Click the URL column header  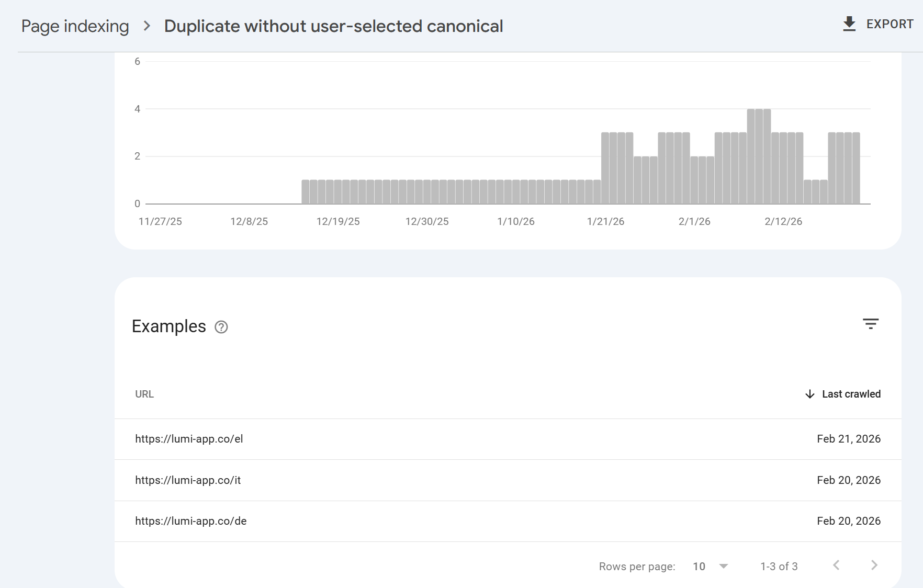144,394
